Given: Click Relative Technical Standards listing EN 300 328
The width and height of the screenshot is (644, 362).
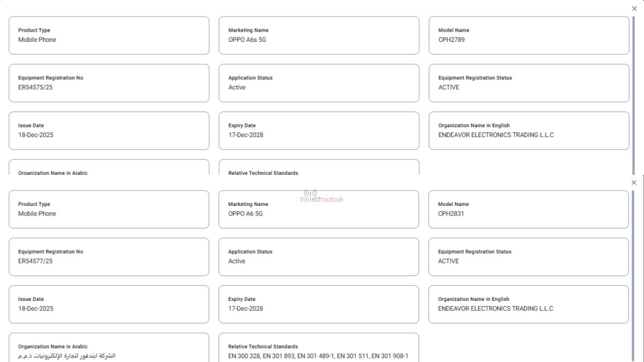Looking at the screenshot, I should click(x=319, y=351).
